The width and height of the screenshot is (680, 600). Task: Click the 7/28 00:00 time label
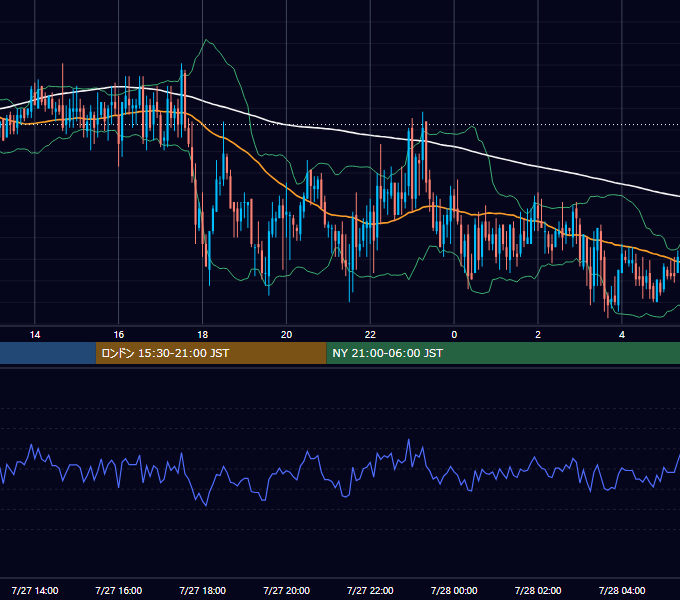(454, 590)
